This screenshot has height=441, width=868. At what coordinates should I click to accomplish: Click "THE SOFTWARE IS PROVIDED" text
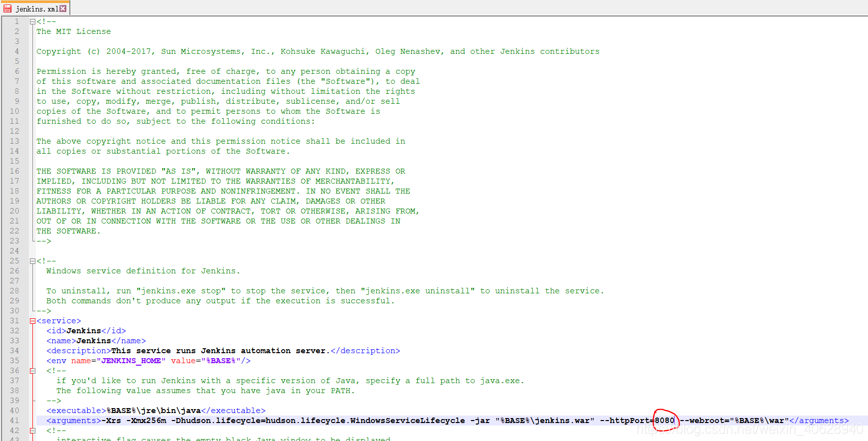tap(96, 171)
